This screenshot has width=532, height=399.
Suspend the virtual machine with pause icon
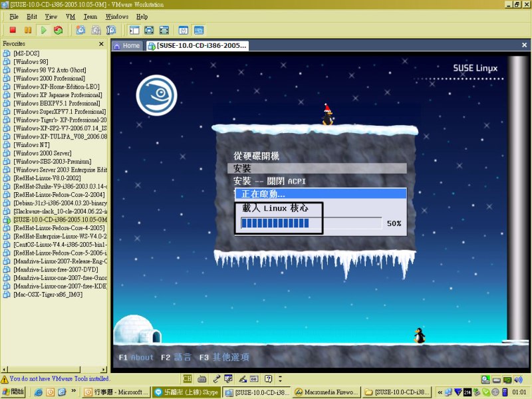coord(28,30)
